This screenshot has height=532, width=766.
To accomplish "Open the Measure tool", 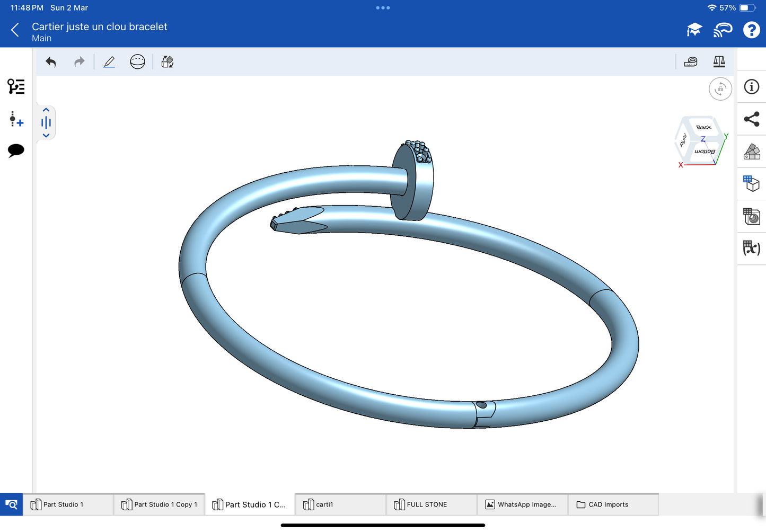I will (x=691, y=62).
